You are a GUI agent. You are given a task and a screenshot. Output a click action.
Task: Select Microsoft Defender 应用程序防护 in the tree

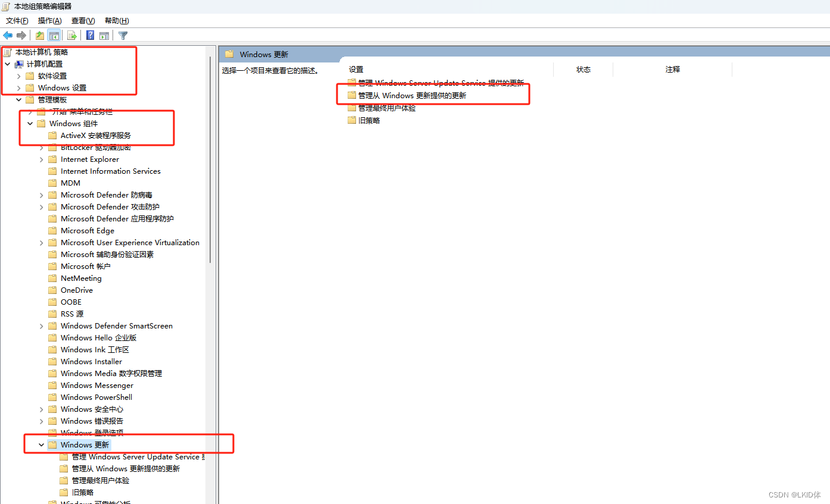pos(117,219)
